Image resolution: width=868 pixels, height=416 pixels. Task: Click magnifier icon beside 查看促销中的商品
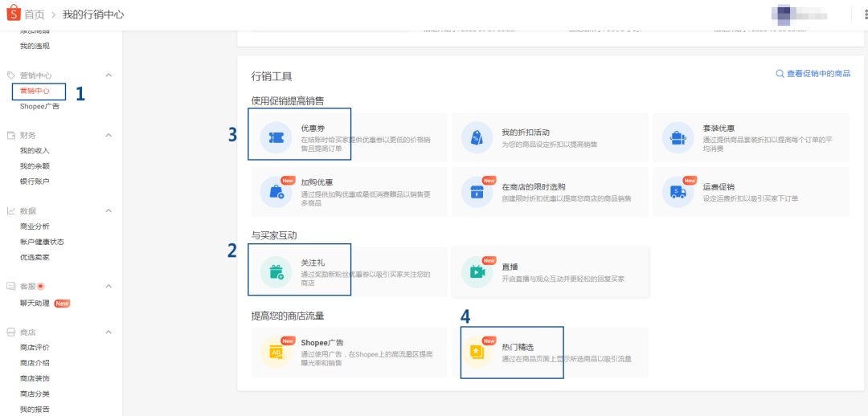(780, 74)
